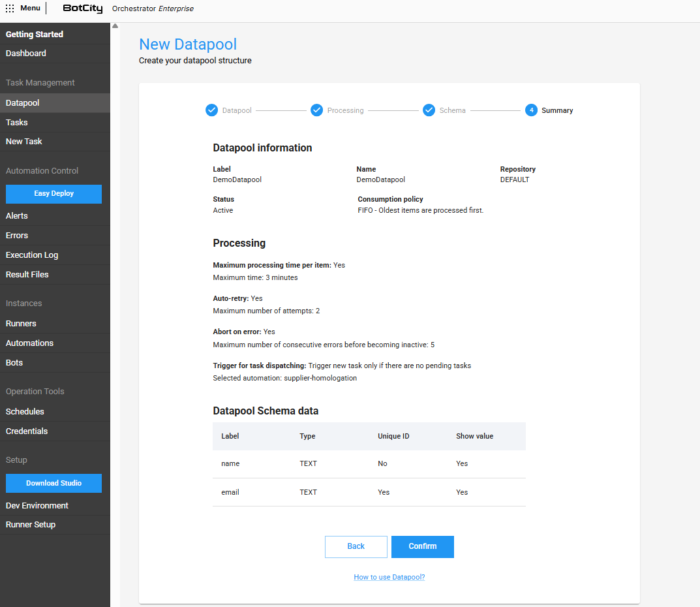
Task: Click the Processing step checkmark icon
Action: (316, 110)
